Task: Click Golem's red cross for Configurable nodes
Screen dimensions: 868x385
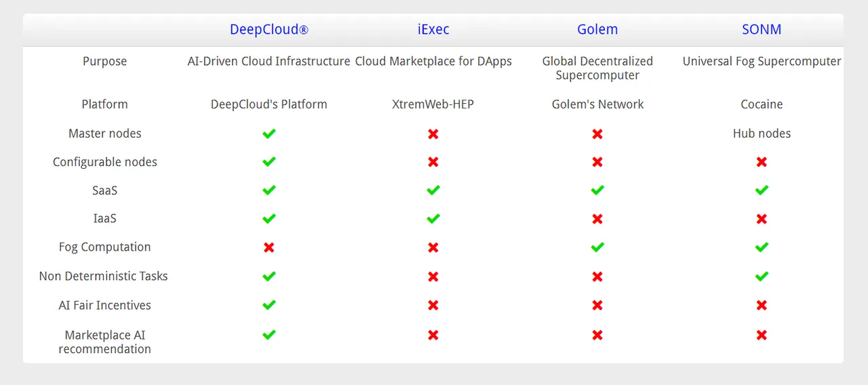Action: click(597, 162)
